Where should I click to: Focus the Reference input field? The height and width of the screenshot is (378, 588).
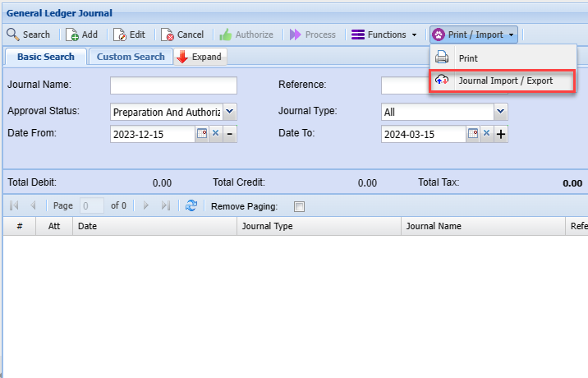pos(405,85)
